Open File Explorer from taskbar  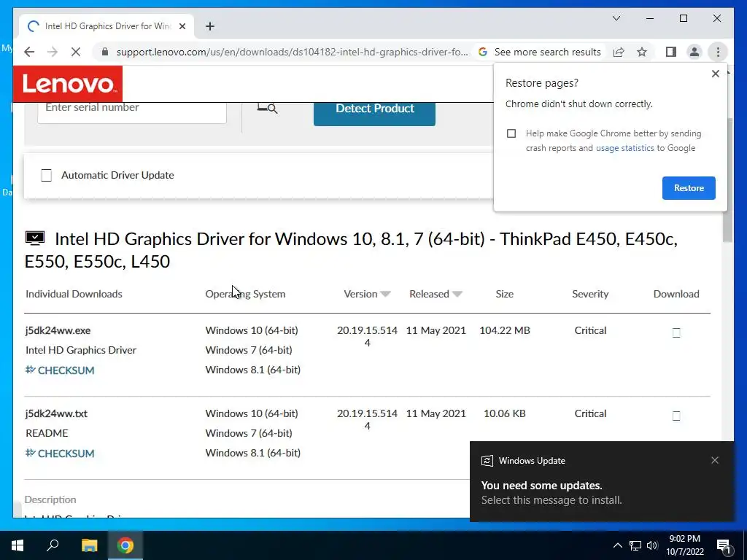[89, 545]
